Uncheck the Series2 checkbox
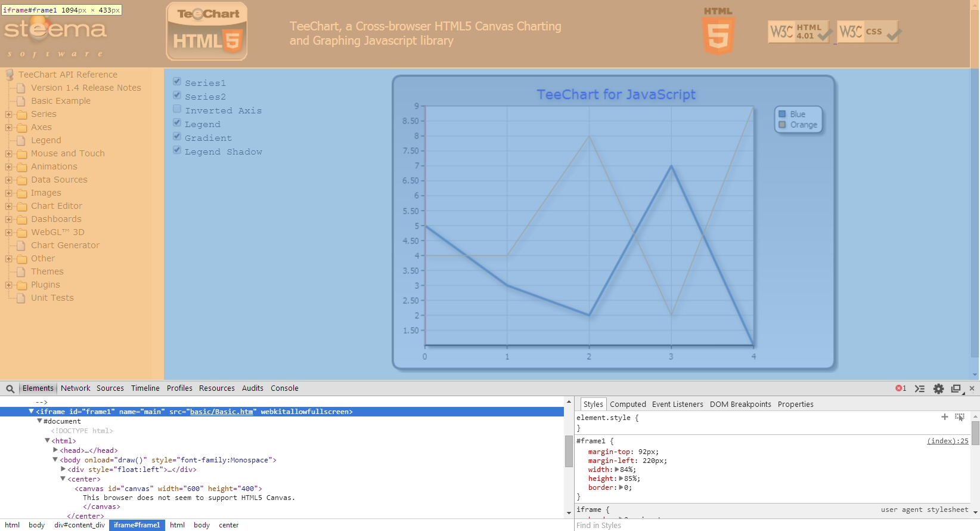Viewport: 980px width, 531px height. (x=177, y=95)
